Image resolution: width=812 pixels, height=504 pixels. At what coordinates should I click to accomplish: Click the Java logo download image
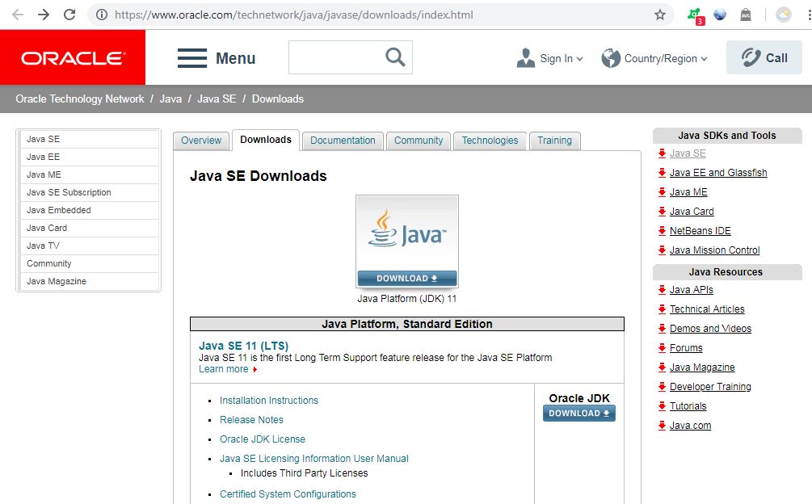407,241
